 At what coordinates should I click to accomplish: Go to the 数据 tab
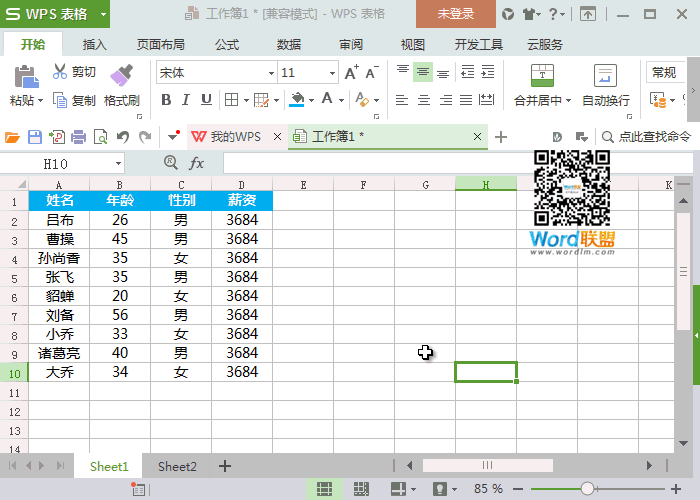[289, 45]
